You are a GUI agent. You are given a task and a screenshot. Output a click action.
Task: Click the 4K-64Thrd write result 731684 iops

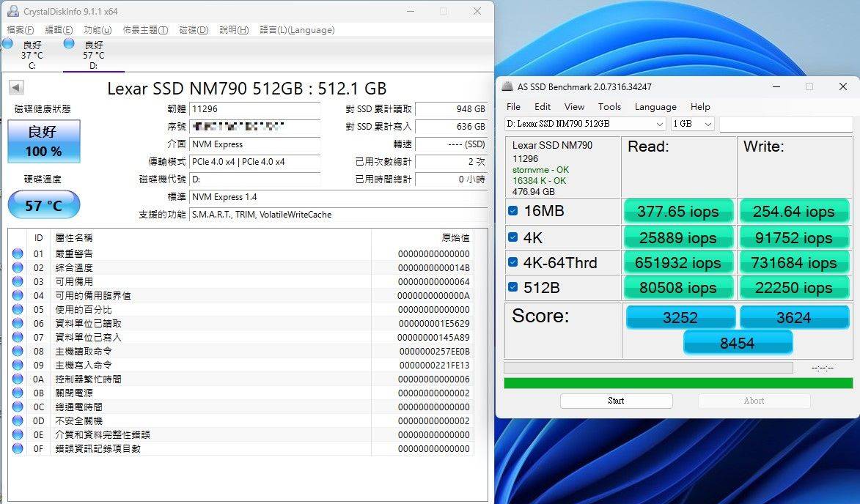point(793,263)
